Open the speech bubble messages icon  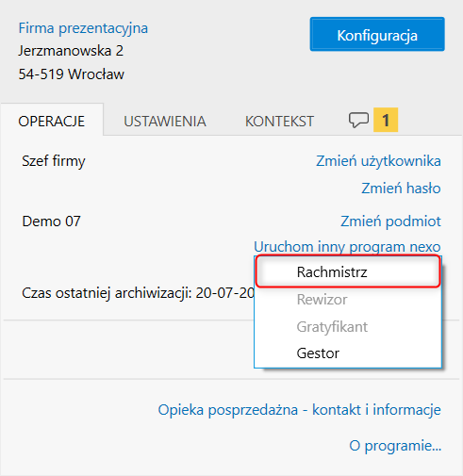358,120
